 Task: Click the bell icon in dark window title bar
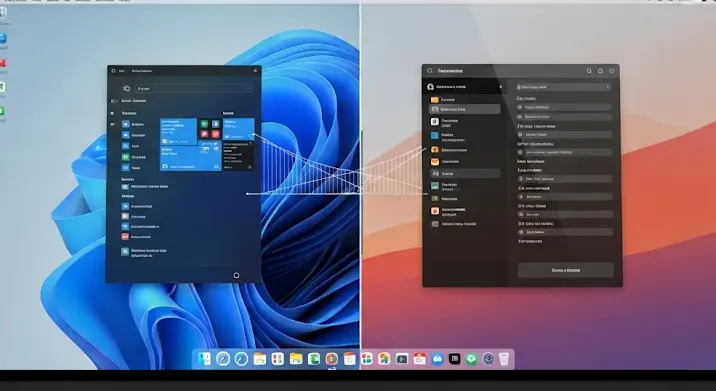pos(600,71)
